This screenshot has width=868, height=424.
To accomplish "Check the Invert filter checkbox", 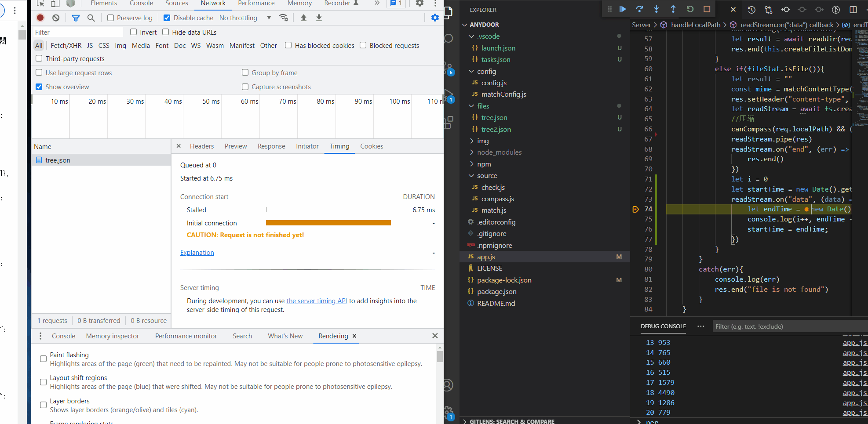I will (x=134, y=32).
